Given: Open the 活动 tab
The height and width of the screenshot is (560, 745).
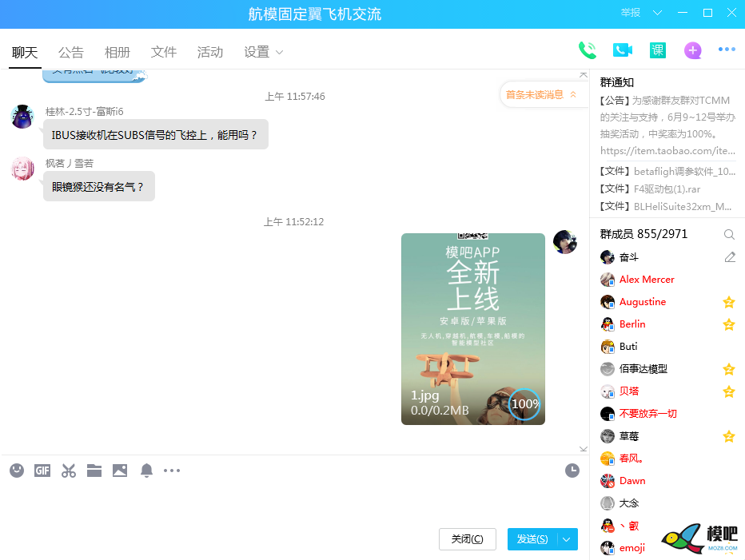Looking at the screenshot, I should coord(210,52).
